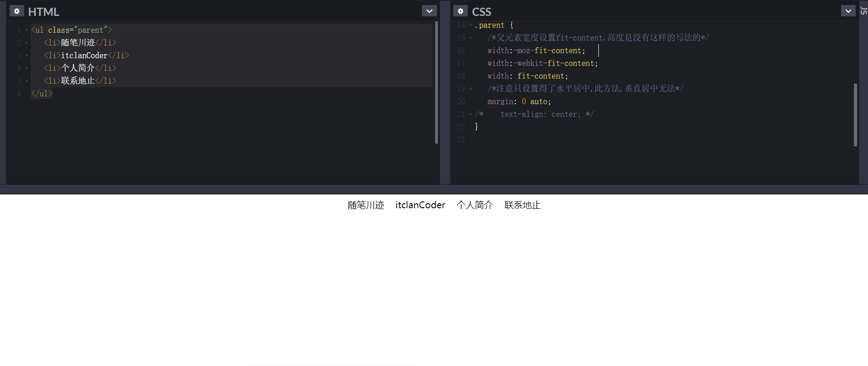The image size is (868, 366).
Task: Click the li 随笔川迹 code line
Action: (80, 43)
